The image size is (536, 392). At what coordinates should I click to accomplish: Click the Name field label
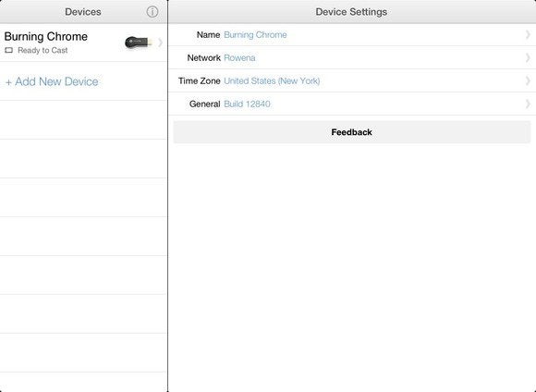208,35
